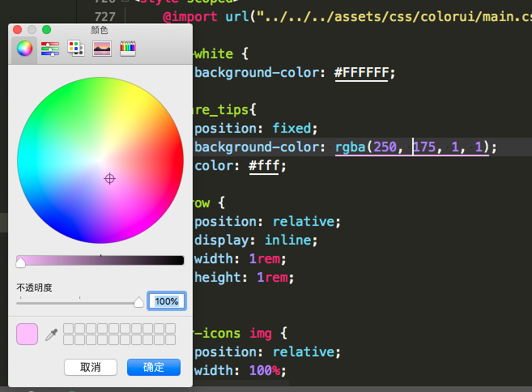Click the green zoom window button
The height and width of the screenshot is (392, 532).
tap(46, 29)
